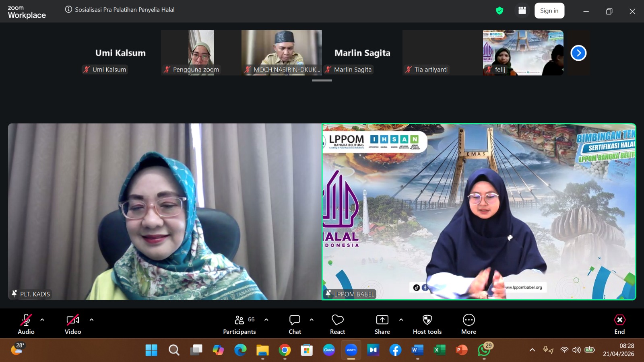Expand the audio settings arrow
This screenshot has height=362, width=644.
[42, 320]
